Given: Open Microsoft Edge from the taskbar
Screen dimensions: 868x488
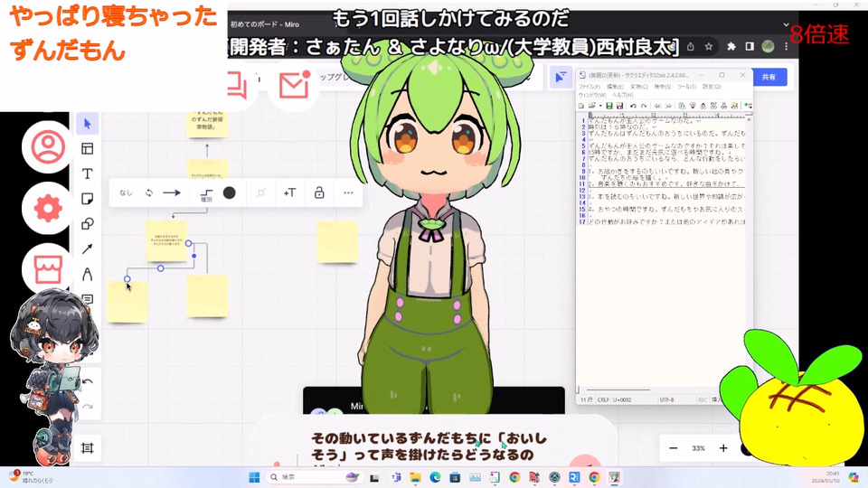Looking at the screenshot, I should (435, 477).
